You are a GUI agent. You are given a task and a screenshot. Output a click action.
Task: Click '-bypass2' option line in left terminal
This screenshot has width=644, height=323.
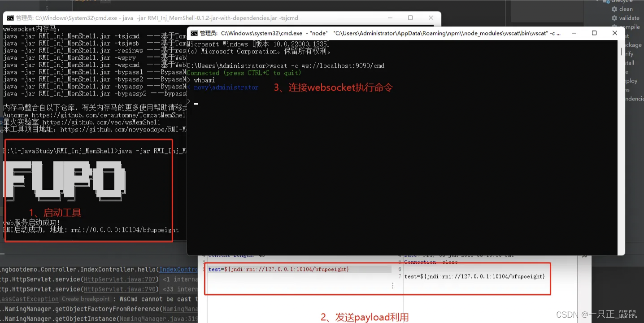click(95, 79)
